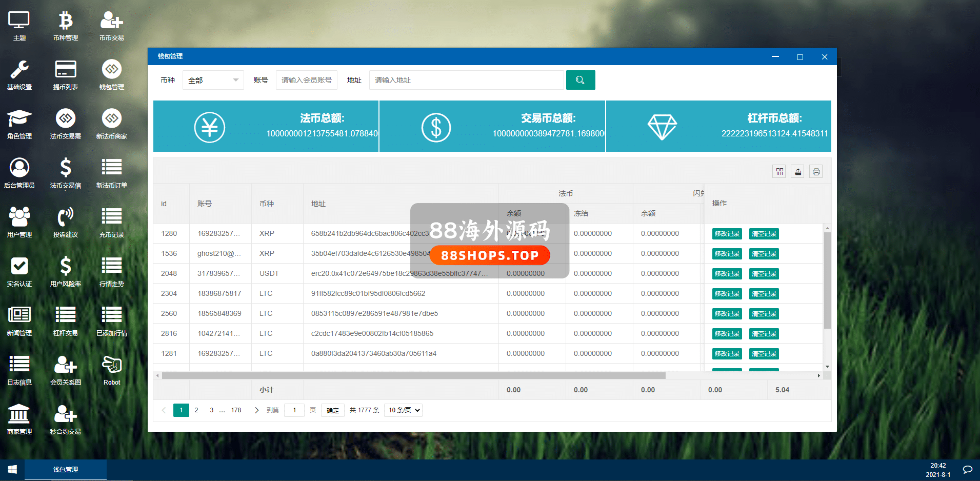Click the print icon above table
Image resolution: width=980 pixels, height=481 pixels.
click(x=816, y=172)
